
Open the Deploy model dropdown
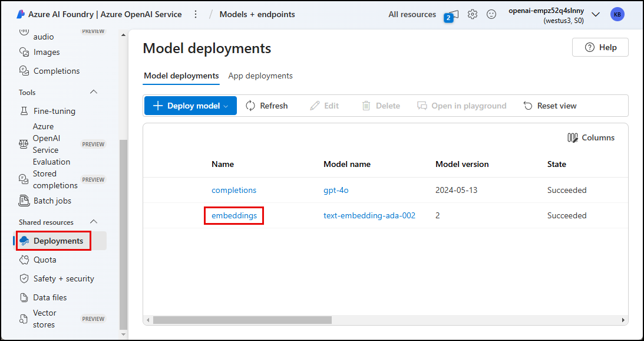coord(190,106)
